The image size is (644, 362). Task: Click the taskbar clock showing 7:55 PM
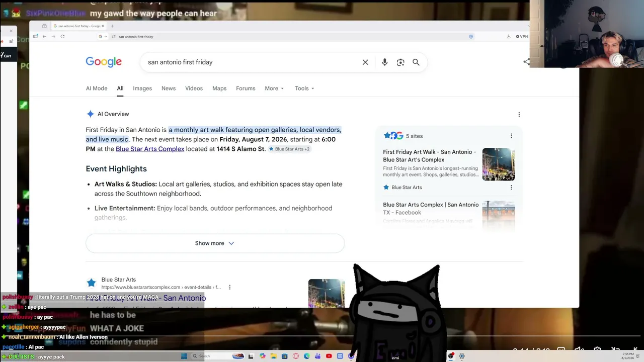click(x=627, y=356)
